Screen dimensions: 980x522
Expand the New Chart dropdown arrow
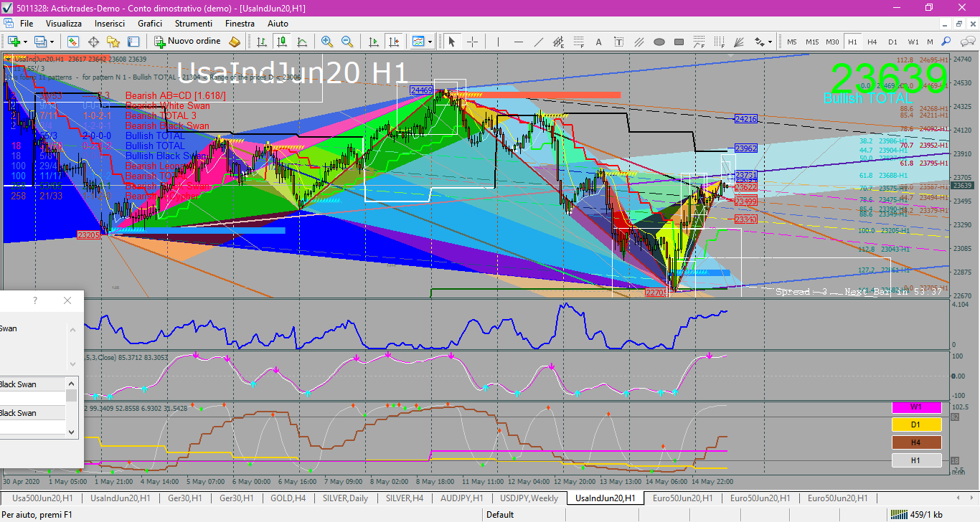25,42
